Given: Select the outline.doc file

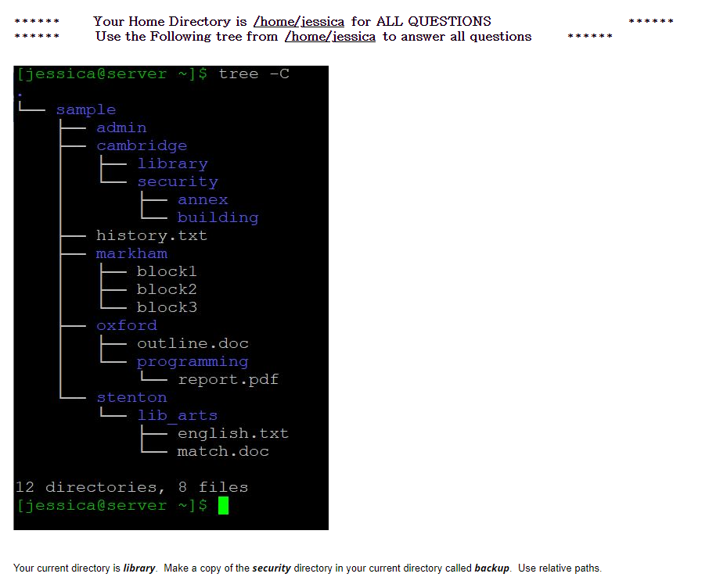Looking at the screenshot, I should 192,343.
